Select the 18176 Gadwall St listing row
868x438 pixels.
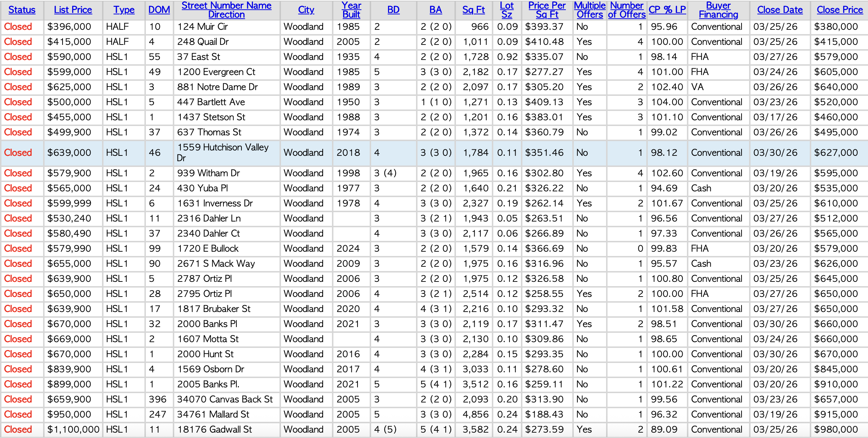214,429
